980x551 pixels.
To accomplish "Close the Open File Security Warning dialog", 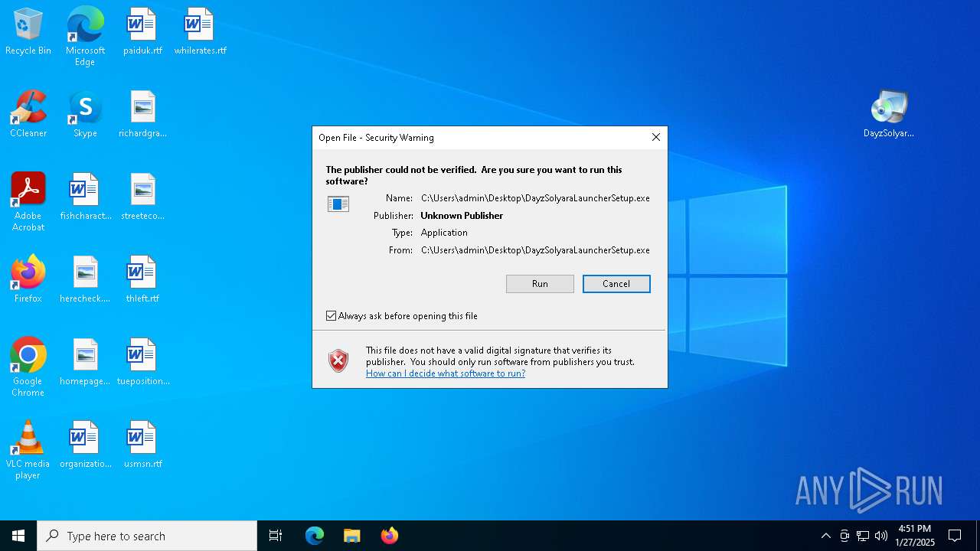I will (x=655, y=137).
